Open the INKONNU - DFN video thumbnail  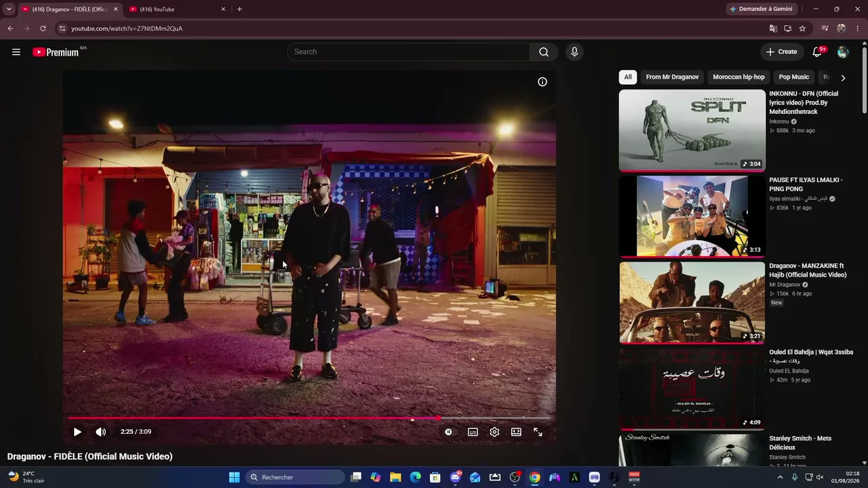pos(692,131)
